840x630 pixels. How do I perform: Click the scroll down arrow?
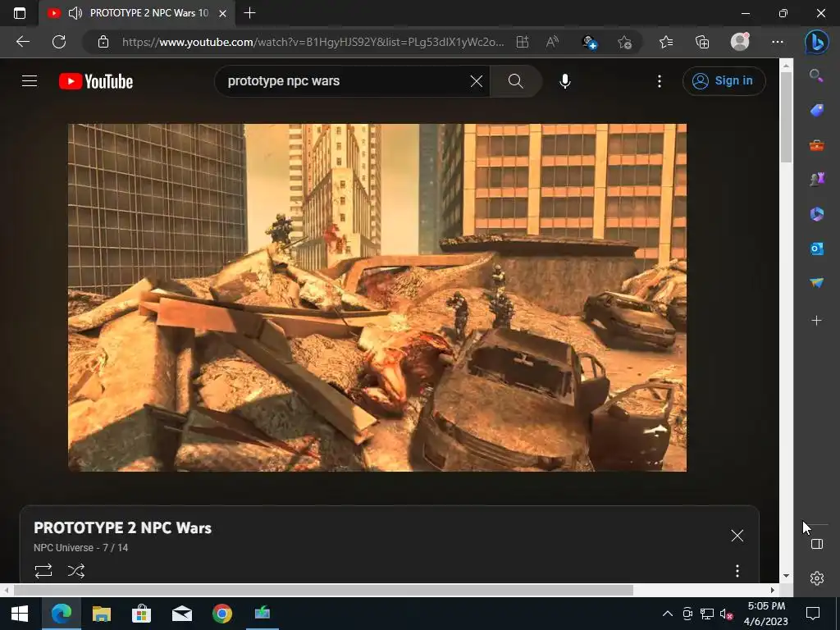tap(786, 576)
